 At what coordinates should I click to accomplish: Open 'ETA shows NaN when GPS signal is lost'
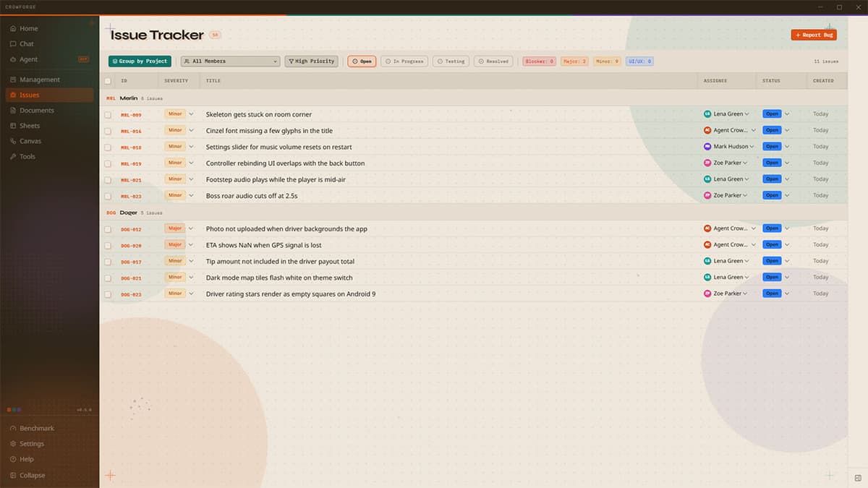click(263, 245)
